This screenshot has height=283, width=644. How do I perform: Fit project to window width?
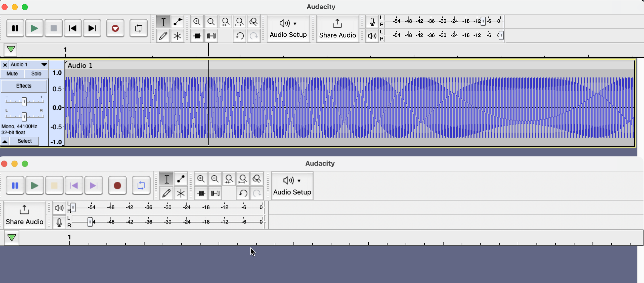[x=240, y=22]
